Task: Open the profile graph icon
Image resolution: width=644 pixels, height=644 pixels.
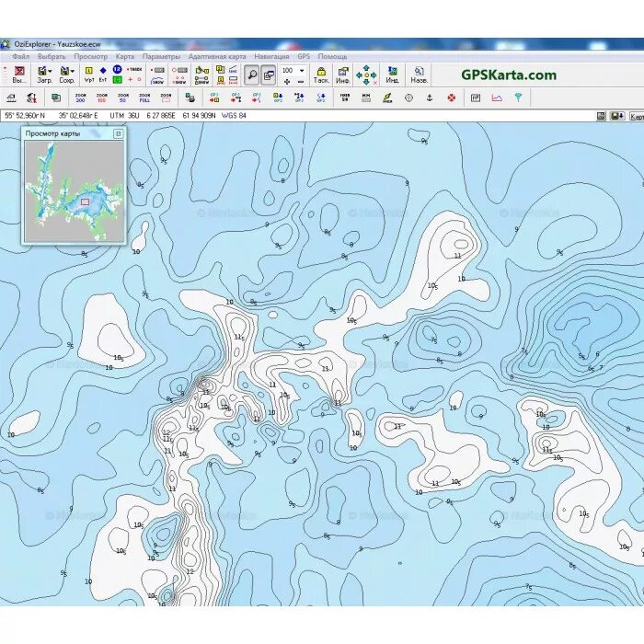Action: [497, 98]
